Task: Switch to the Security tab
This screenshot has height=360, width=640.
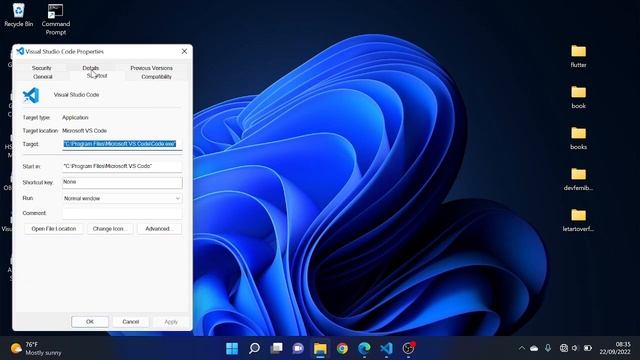Action: click(42, 68)
